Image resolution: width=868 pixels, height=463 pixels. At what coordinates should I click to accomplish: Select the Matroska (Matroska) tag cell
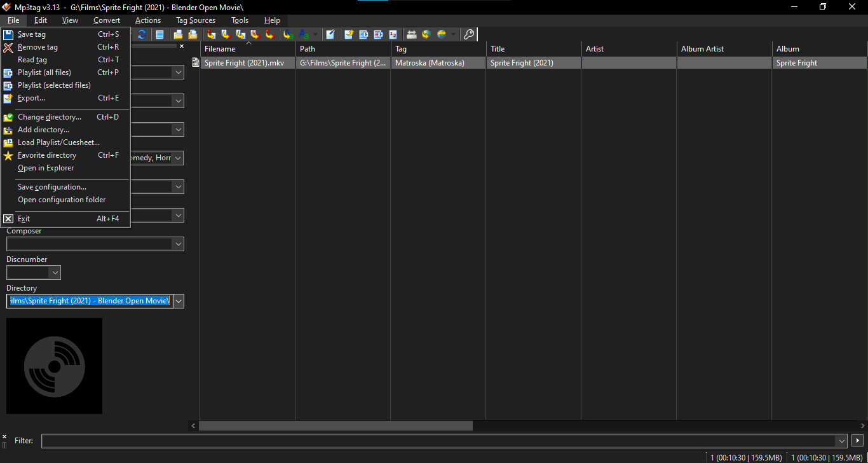(438, 63)
